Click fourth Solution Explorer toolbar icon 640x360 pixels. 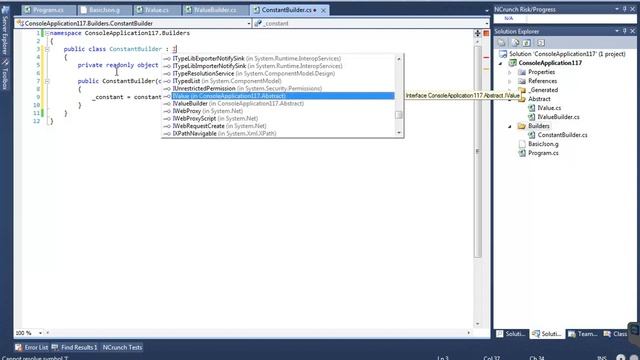tap(541, 43)
